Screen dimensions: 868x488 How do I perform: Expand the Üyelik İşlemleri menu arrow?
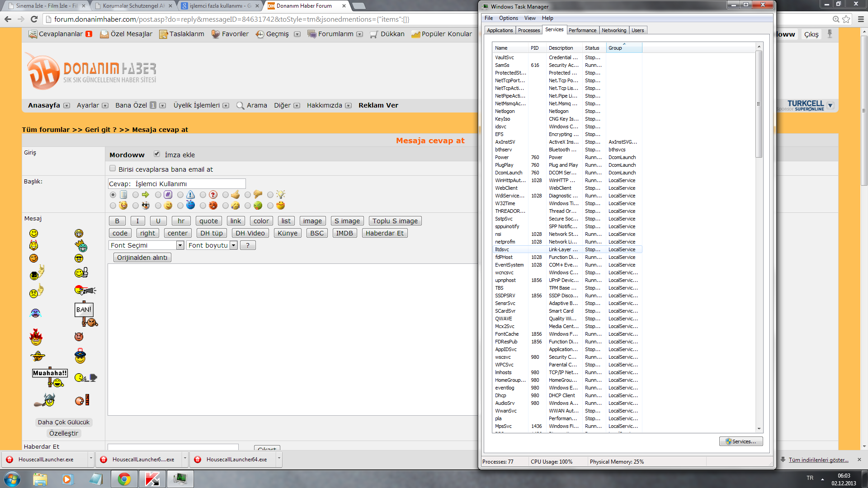[x=226, y=106]
